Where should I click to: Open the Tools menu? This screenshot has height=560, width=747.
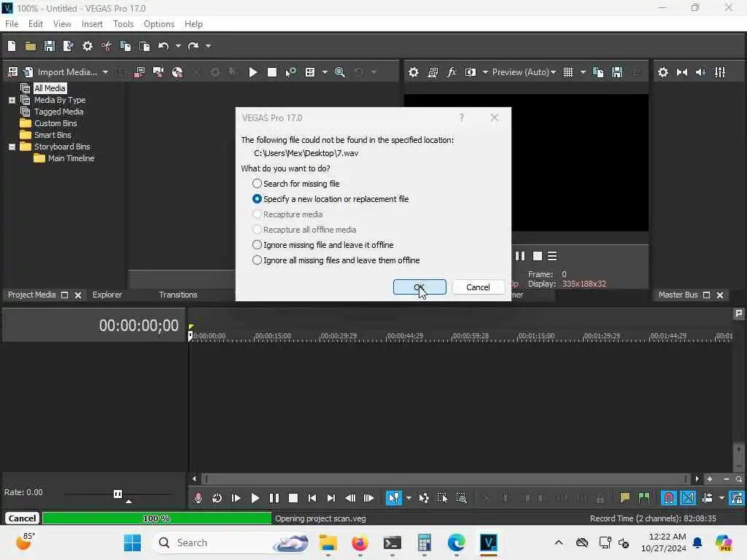tap(123, 24)
